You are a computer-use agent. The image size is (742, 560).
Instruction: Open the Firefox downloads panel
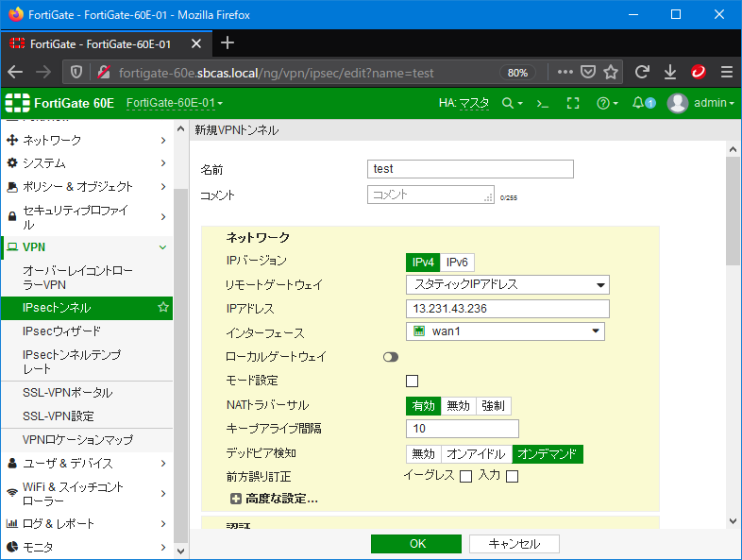point(670,73)
